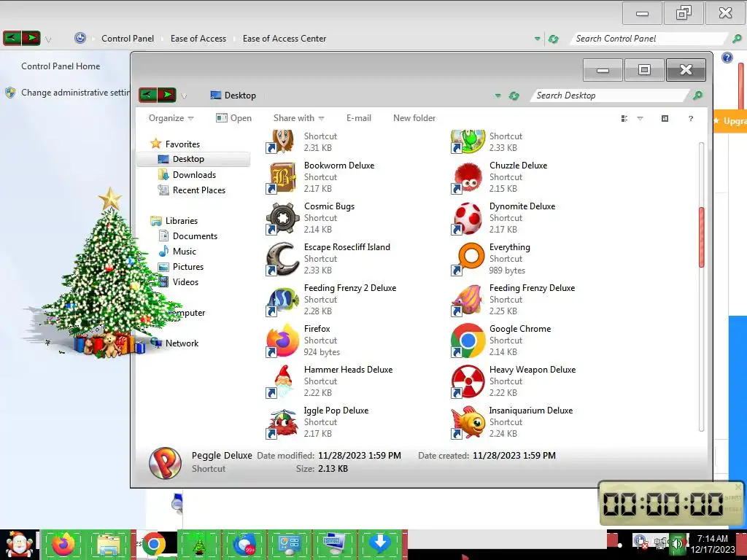Click the Dynomite Deluxe spotted egg icon
Viewport: 747px width, 560px height.
468,218
